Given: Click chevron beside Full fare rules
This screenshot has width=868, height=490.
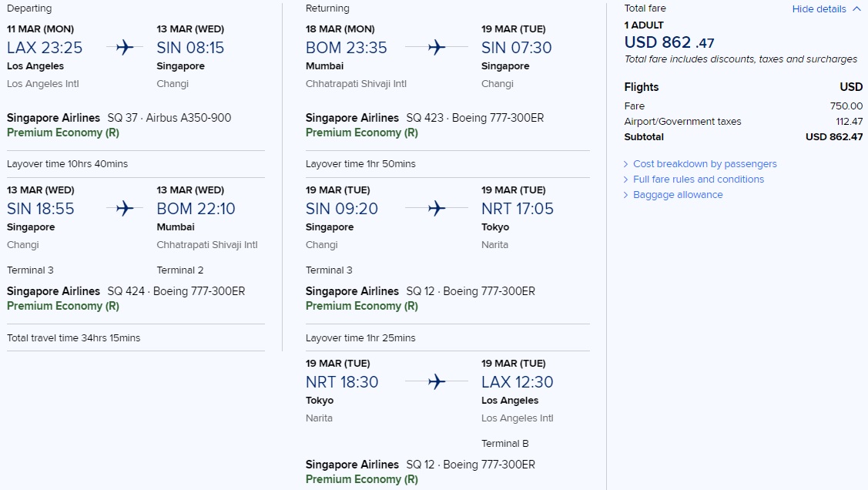Looking at the screenshot, I should (626, 180).
